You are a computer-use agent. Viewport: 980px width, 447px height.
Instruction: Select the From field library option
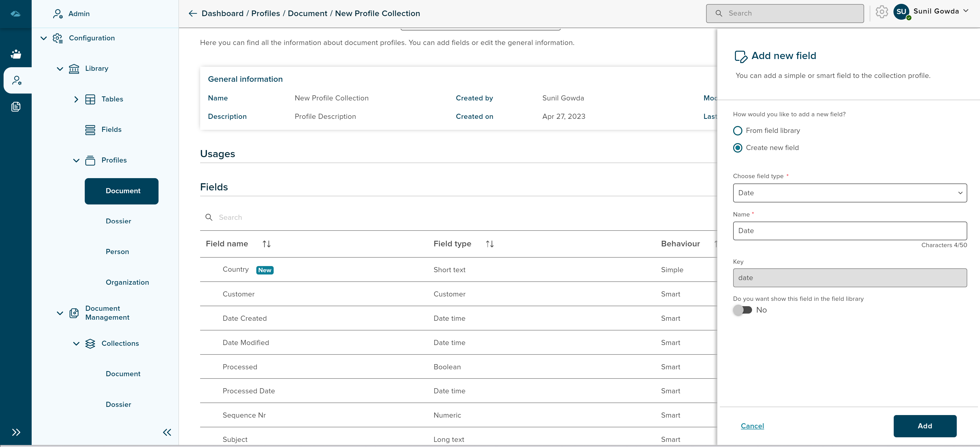pos(738,131)
